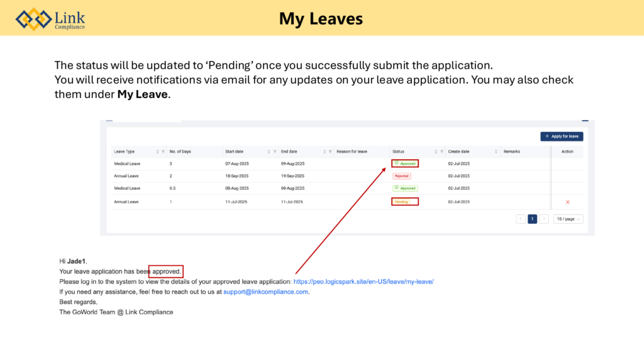Filter the Leave Type column
The height and width of the screenshot is (362, 644).
[163, 151]
